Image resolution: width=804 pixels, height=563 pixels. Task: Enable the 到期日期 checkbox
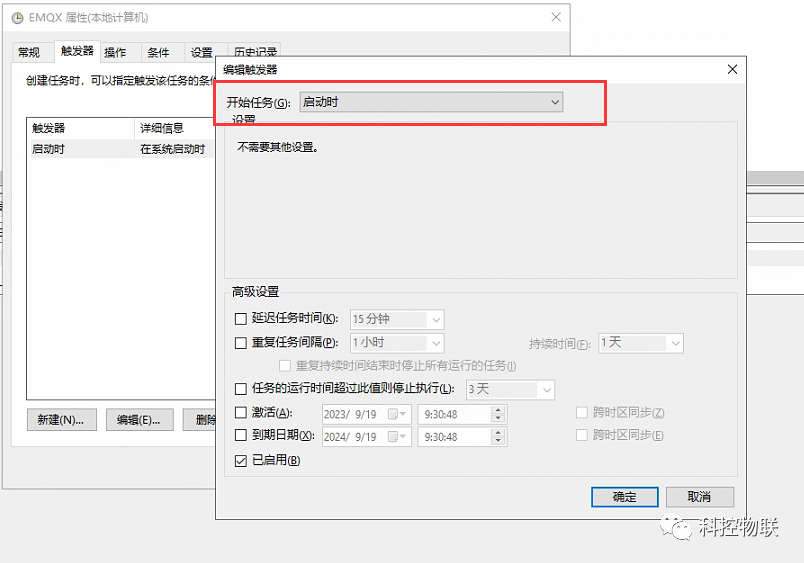240,435
